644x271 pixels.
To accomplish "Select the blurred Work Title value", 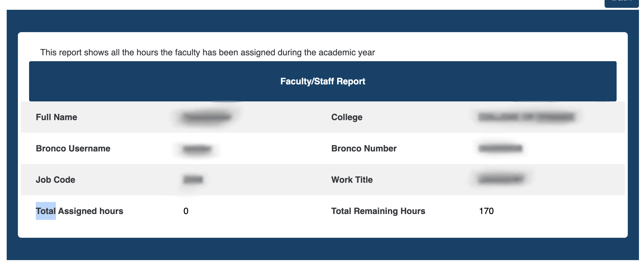I will pos(501,180).
